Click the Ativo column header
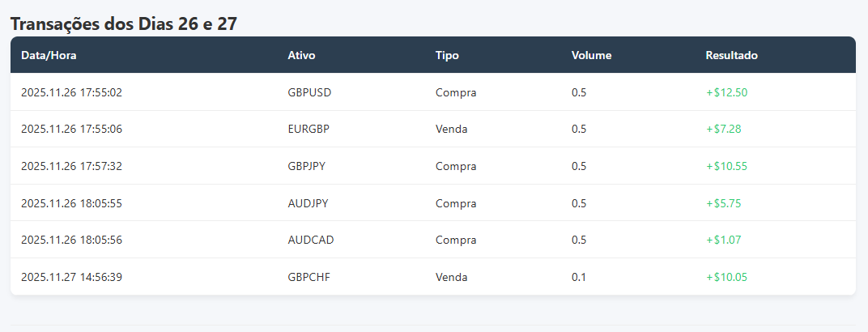The height and width of the screenshot is (332, 868). click(301, 56)
